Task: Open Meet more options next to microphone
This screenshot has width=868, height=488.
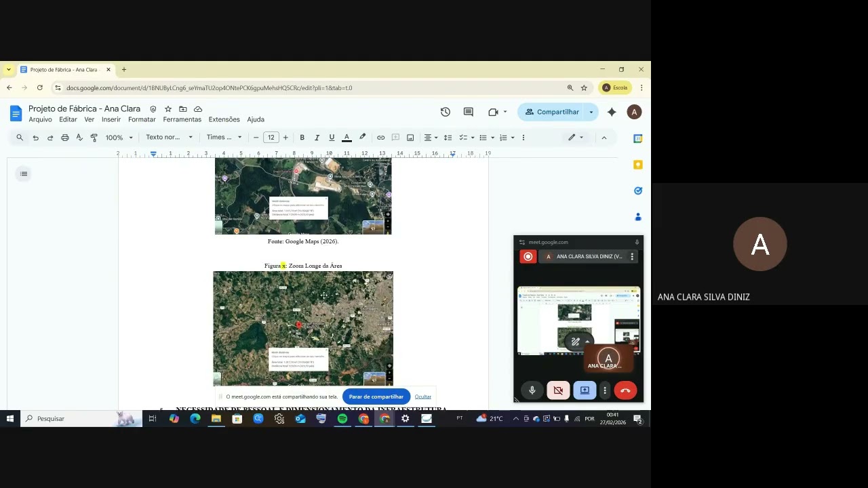Action: pos(605,390)
